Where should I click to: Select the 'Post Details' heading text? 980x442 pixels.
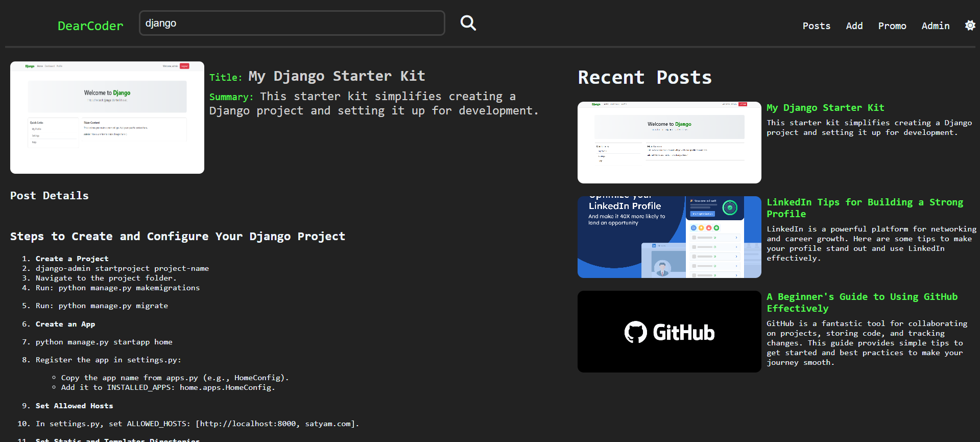[50, 196]
